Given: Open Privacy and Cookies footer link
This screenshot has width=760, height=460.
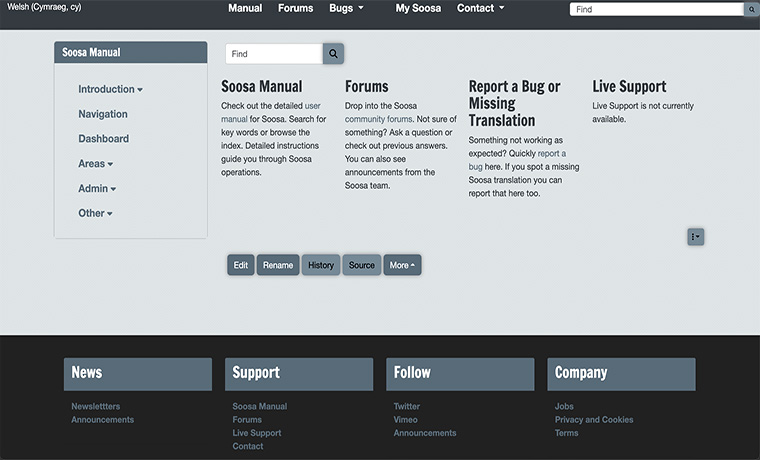Looking at the screenshot, I should (593, 420).
